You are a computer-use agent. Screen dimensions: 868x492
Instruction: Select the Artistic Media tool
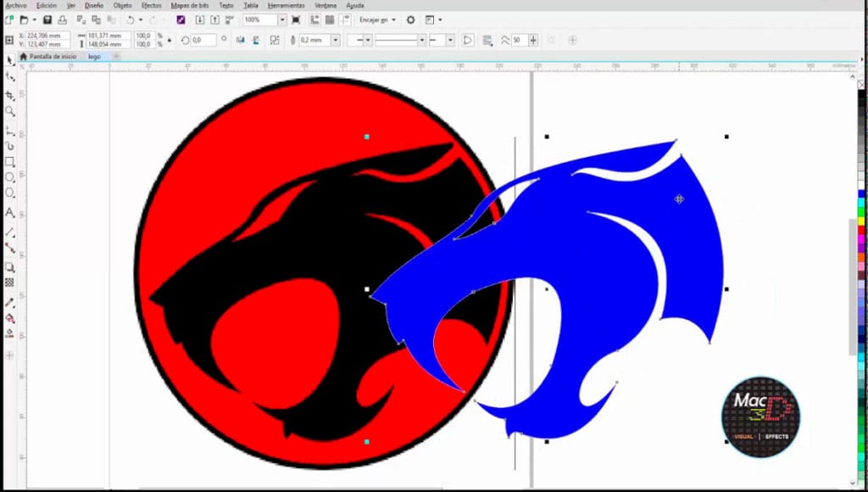pyautogui.click(x=9, y=146)
